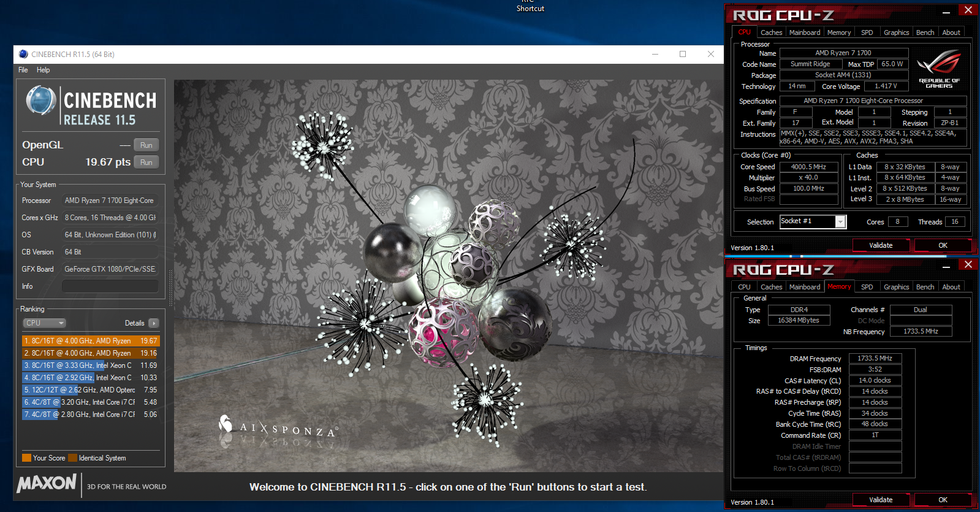Screen dimensions: 980x512
Task: Click the Core Speed 4000.5 MHz value
Action: (x=808, y=167)
